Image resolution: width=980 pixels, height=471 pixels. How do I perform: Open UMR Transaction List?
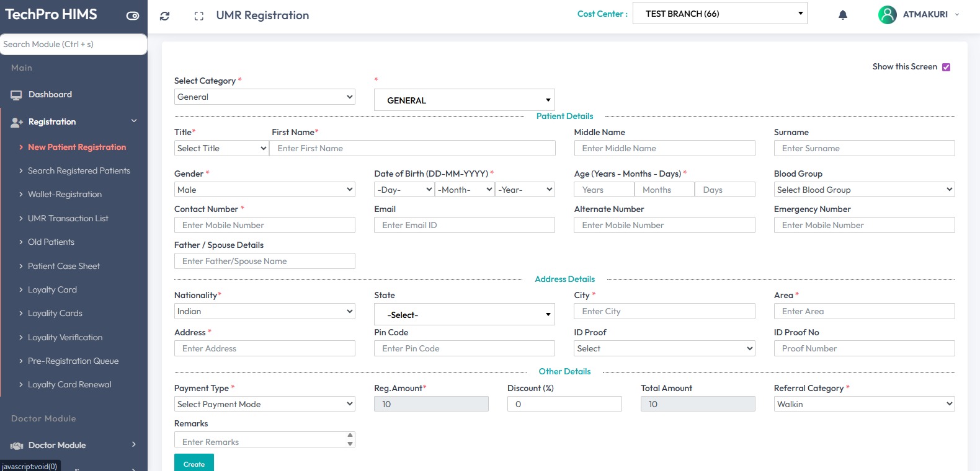[68, 218]
